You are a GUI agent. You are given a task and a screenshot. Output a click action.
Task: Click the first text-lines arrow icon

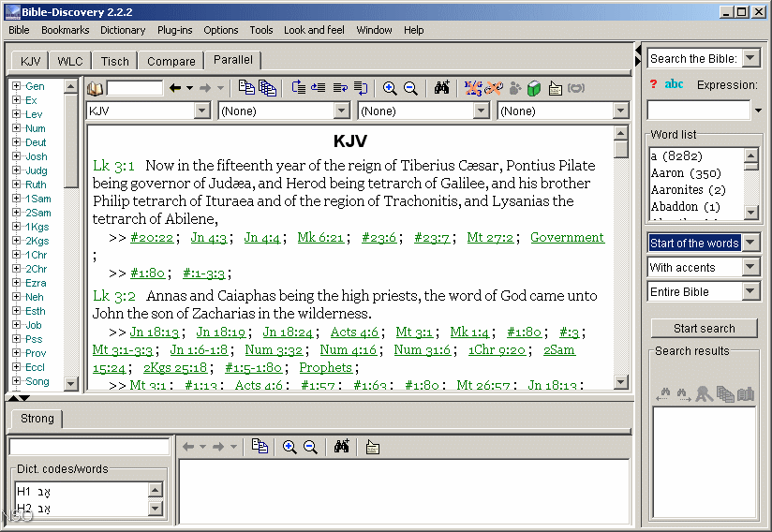pyautogui.click(x=298, y=88)
